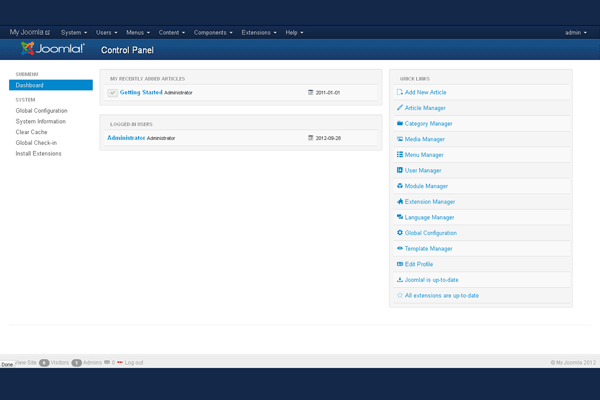
Task: Click the Joomla! logo
Action: point(52,49)
